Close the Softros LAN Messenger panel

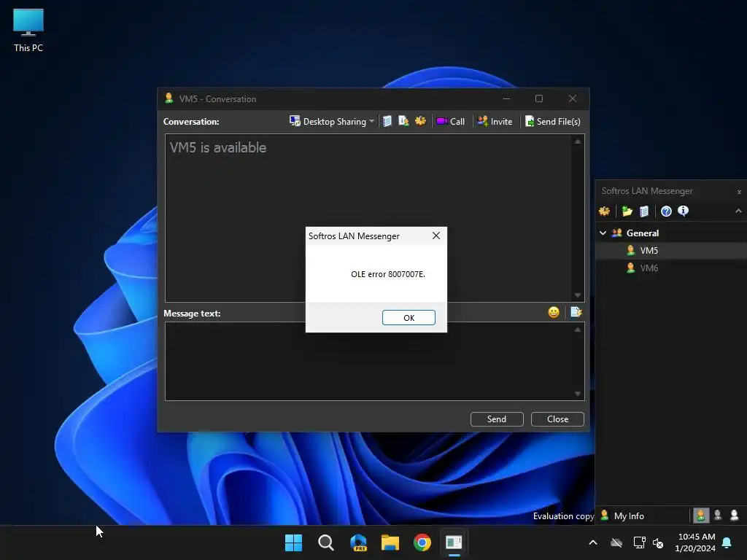739,192
